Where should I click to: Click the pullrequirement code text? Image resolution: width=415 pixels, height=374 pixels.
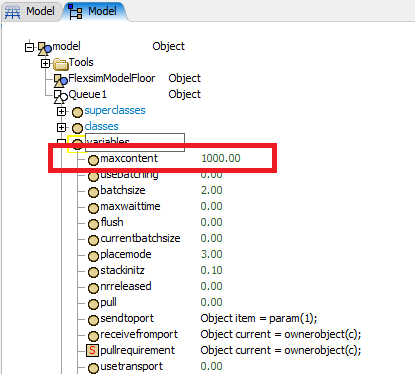point(281,350)
